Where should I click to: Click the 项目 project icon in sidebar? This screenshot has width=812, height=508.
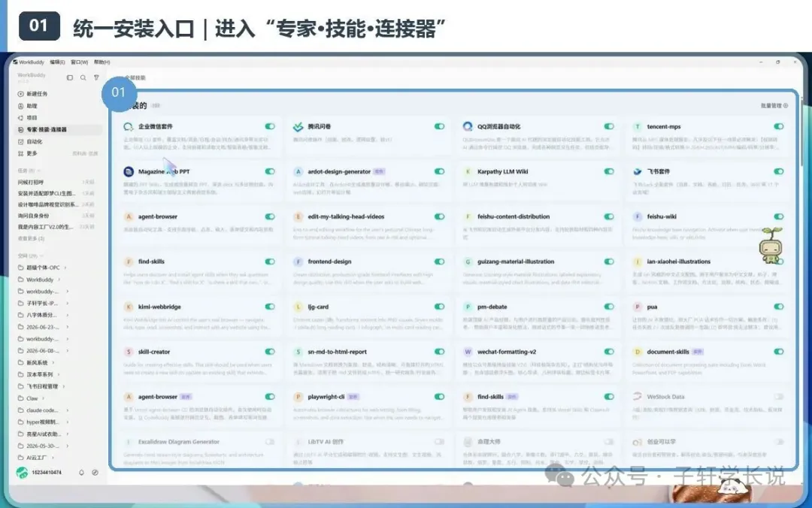[x=21, y=117]
